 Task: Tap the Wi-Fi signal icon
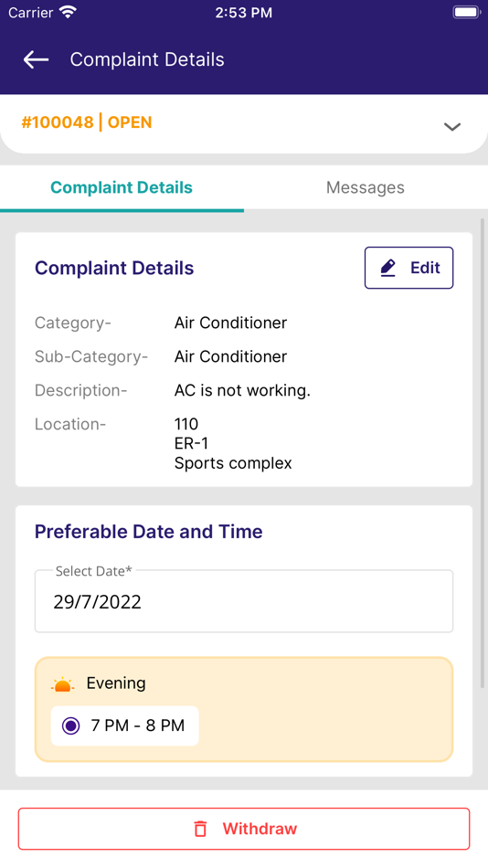click(x=69, y=12)
